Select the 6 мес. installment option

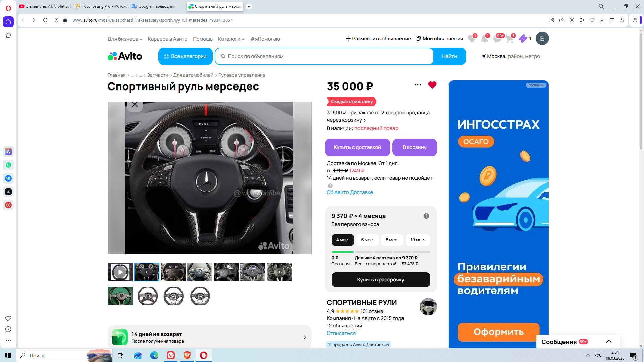367,240
